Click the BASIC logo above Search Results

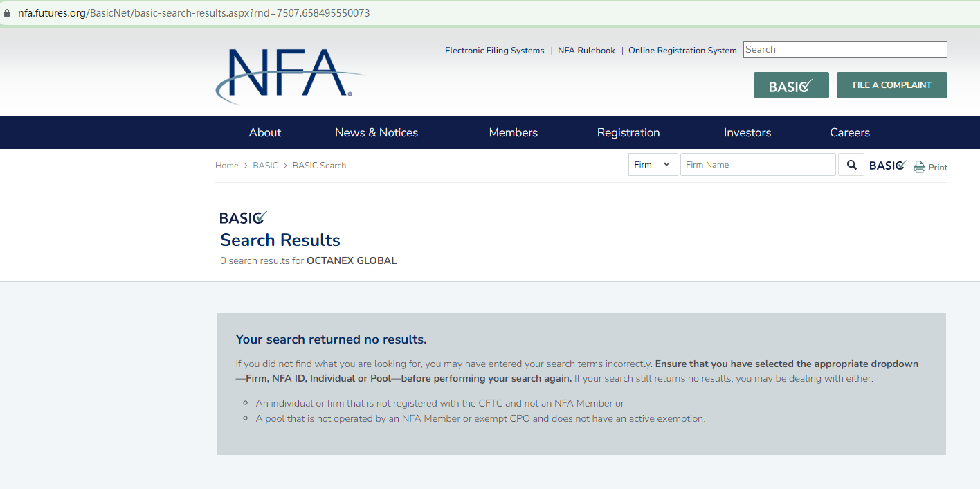coord(243,217)
